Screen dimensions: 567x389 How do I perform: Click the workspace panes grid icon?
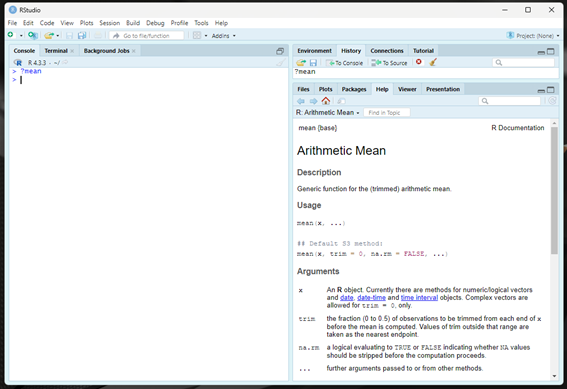coord(197,35)
